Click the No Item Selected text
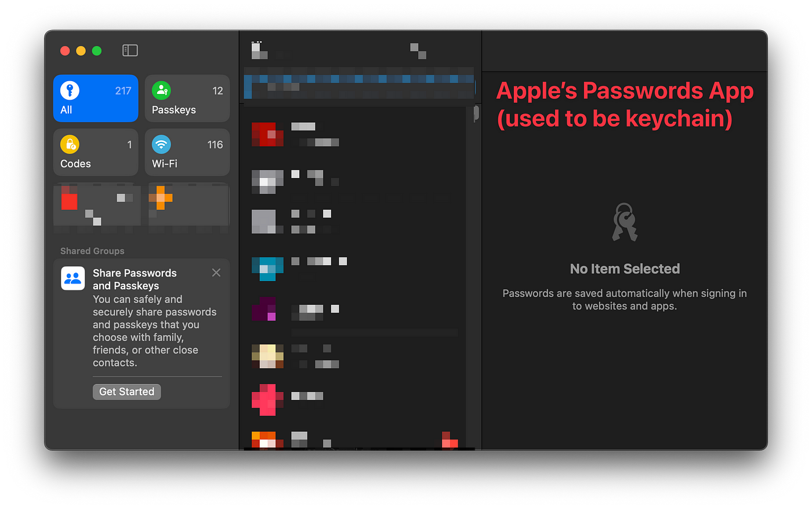This screenshot has width=812, height=509. tap(625, 269)
